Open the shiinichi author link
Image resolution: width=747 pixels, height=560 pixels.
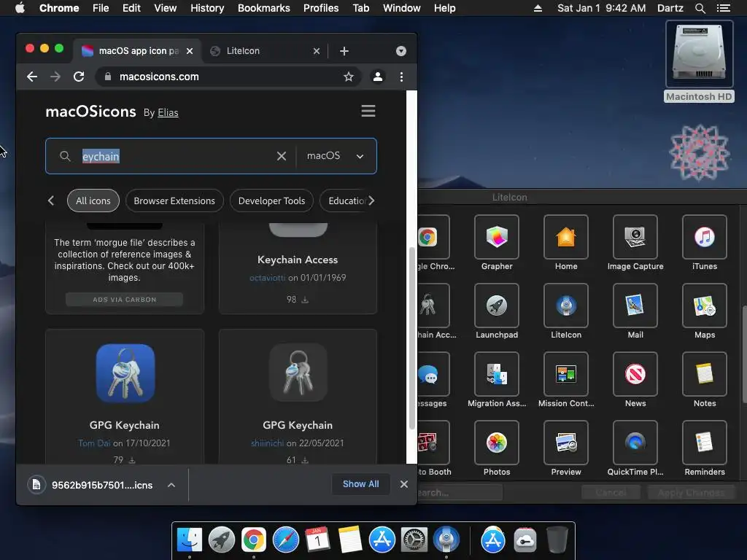click(x=267, y=443)
